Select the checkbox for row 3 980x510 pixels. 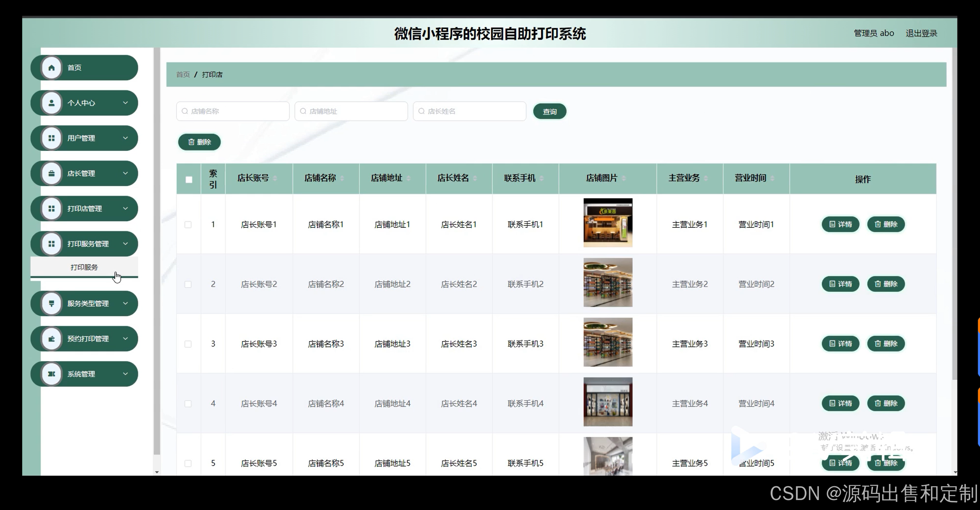point(188,344)
